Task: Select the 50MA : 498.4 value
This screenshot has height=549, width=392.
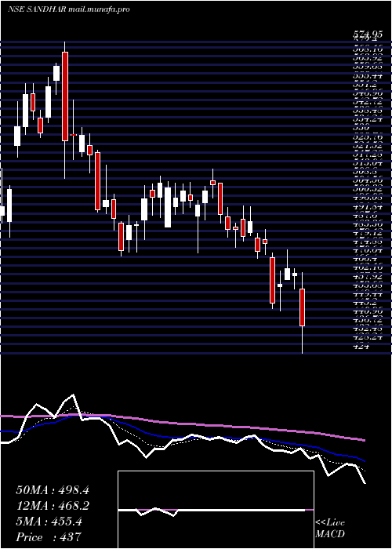Action: (53, 490)
